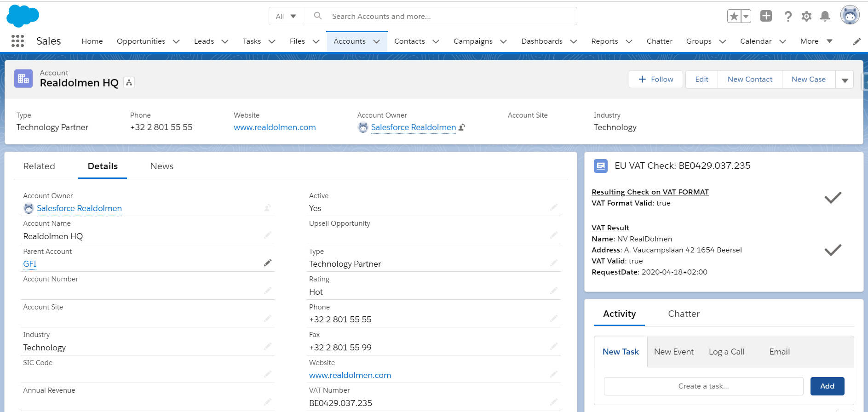Click the Create a task input
Screen dimensions: 868x412
tap(703, 386)
